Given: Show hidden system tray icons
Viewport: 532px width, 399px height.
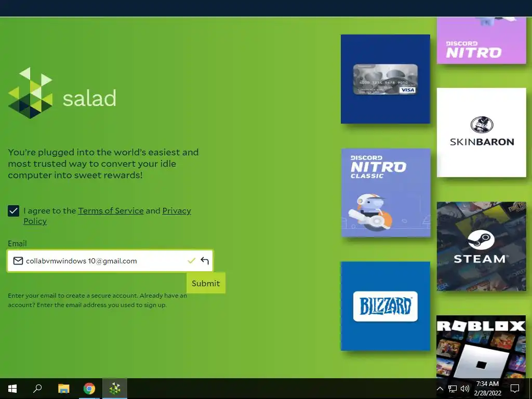Looking at the screenshot, I should coord(440,389).
